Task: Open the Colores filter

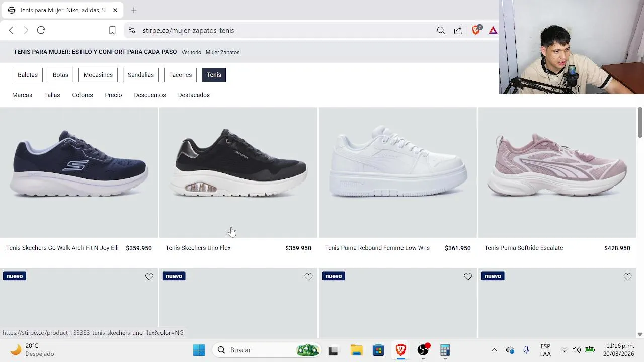Action: tap(83, 95)
